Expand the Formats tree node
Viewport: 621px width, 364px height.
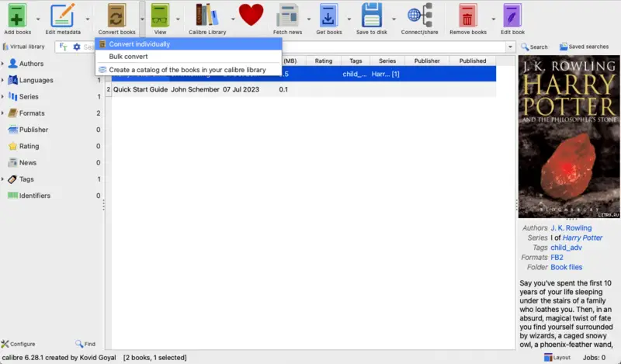pos(3,113)
